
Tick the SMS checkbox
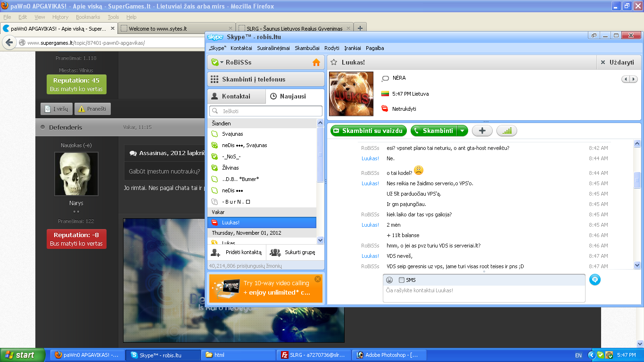tap(401, 280)
